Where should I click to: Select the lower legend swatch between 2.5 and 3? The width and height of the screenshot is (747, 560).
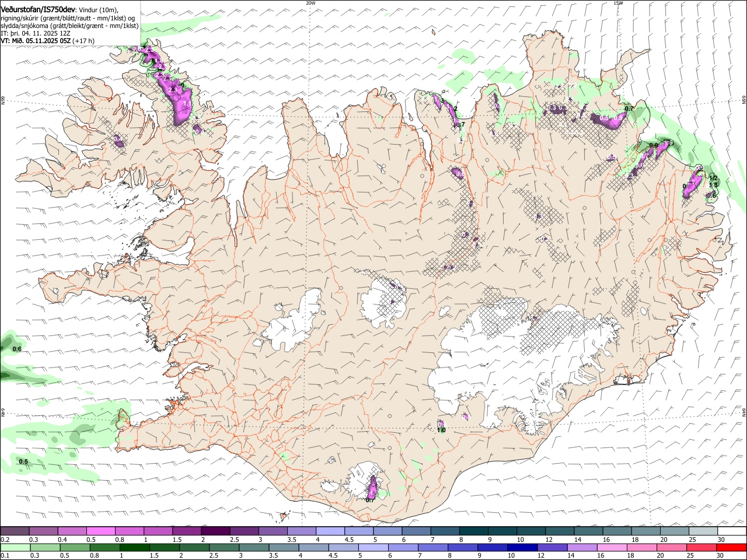click(224, 547)
